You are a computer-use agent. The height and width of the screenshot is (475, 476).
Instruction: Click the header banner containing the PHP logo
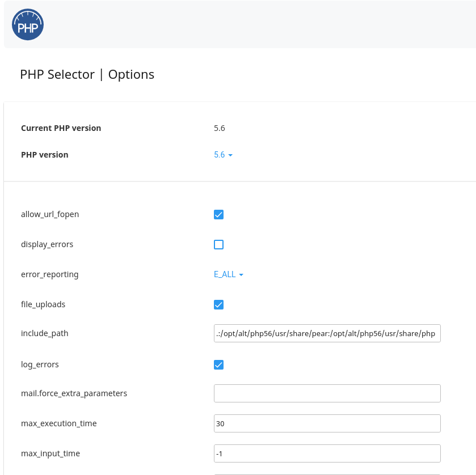[238, 24]
